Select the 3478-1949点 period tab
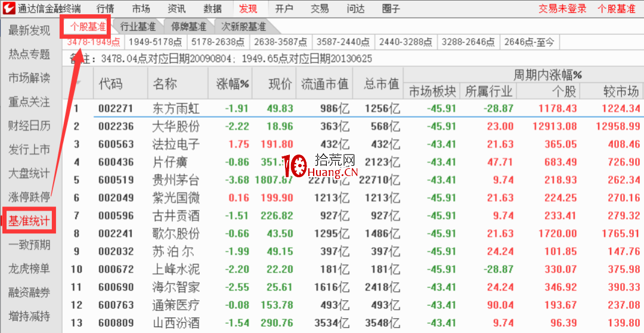The image size is (644, 333). pyautogui.click(x=94, y=42)
